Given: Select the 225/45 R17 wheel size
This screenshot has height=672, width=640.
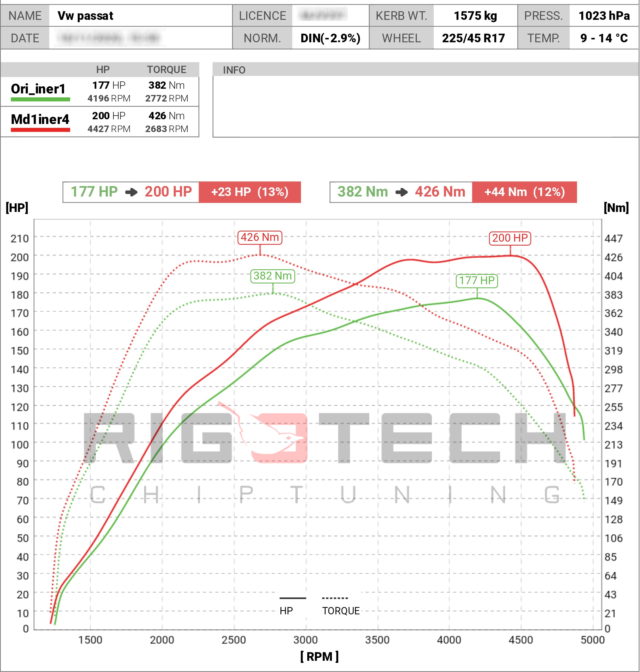Looking at the screenshot, I should tap(474, 38).
